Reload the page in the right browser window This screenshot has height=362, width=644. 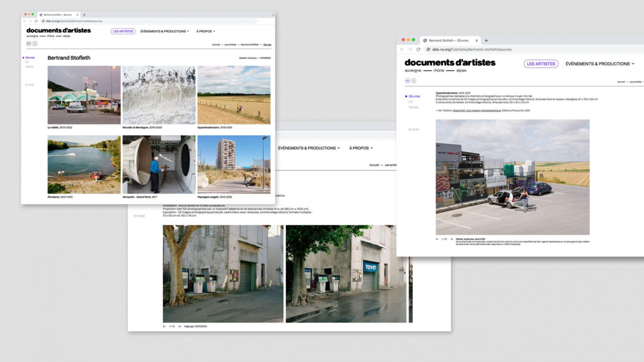pyautogui.click(x=418, y=49)
